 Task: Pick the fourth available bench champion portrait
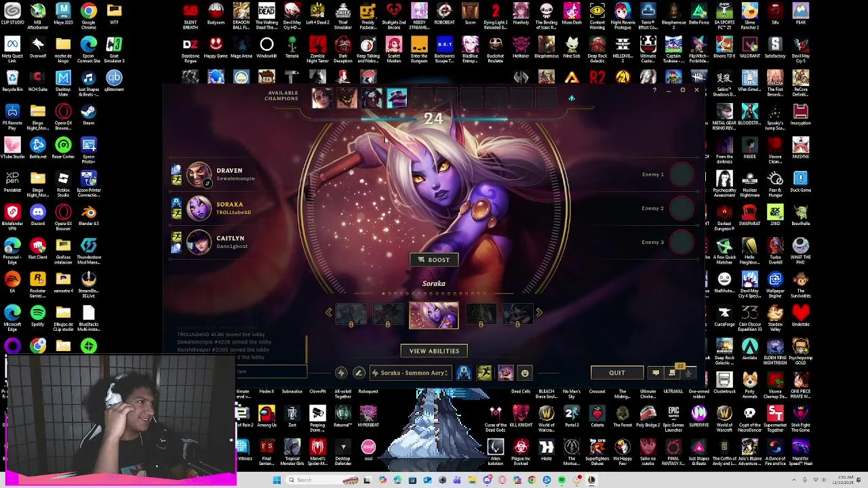(397, 99)
